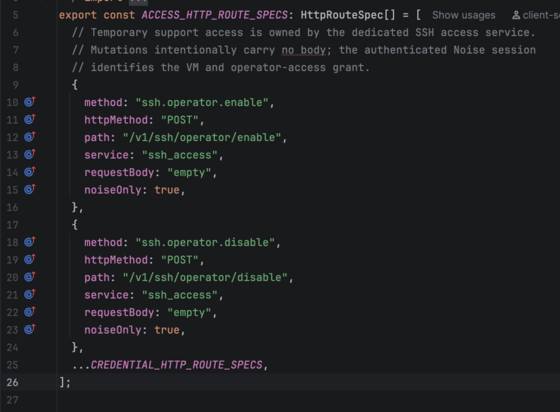Click "empty" string on line 22
This screenshot has width=560, height=412.
(189, 312)
